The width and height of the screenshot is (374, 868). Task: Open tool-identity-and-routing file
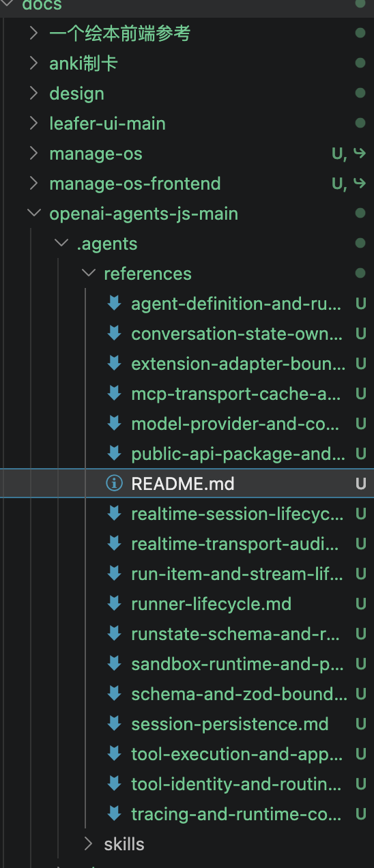pyautogui.click(x=238, y=784)
